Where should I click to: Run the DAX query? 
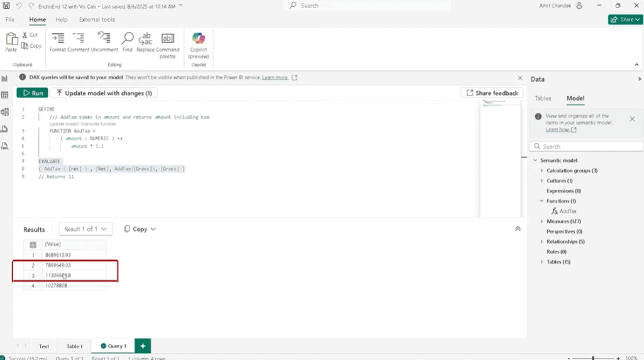(x=33, y=93)
